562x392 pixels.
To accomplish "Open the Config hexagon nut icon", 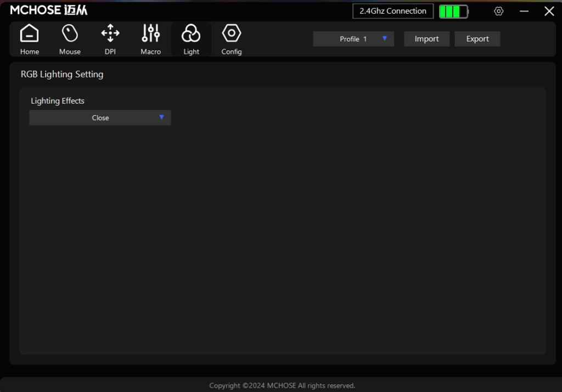I will point(232,33).
